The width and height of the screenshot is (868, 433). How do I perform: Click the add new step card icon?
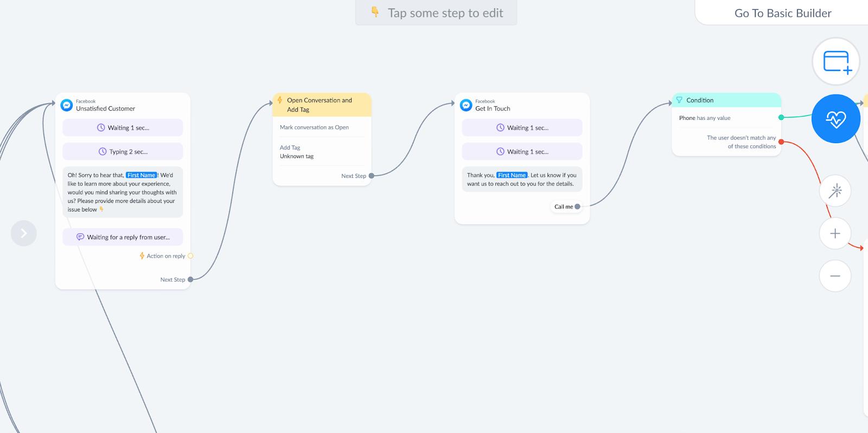click(836, 61)
